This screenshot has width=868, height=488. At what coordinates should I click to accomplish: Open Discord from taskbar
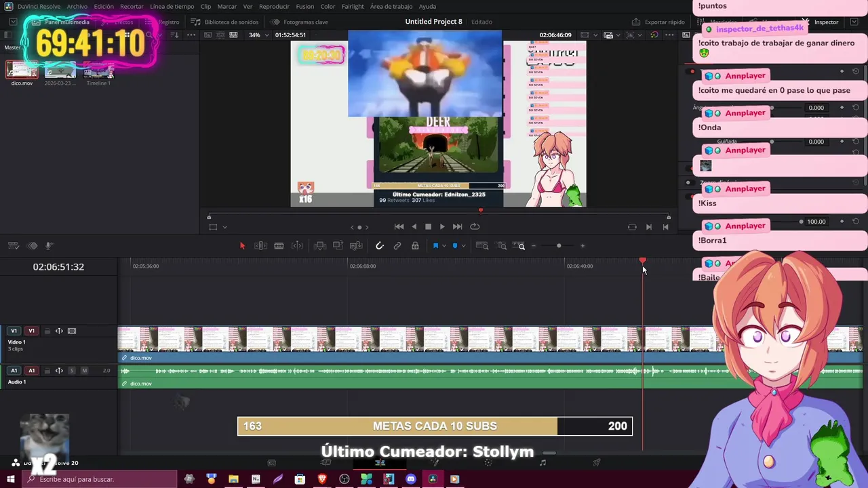pyautogui.click(x=410, y=479)
